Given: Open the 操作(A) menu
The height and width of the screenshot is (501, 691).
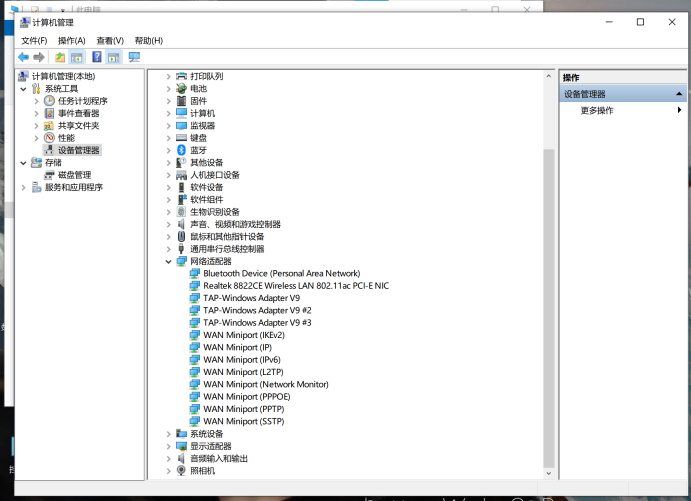Looking at the screenshot, I should coord(71,40).
